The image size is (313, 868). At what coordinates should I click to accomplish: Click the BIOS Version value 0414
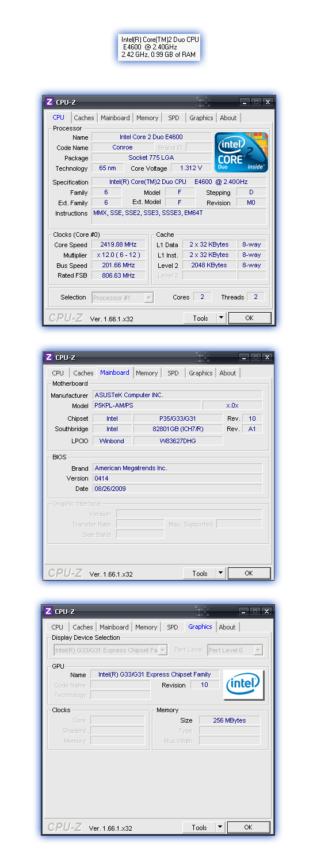[178, 478]
